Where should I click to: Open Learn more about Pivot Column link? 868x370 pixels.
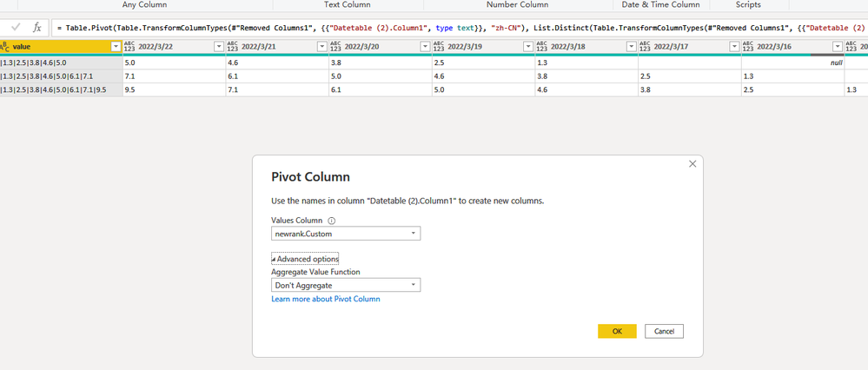click(x=326, y=299)
